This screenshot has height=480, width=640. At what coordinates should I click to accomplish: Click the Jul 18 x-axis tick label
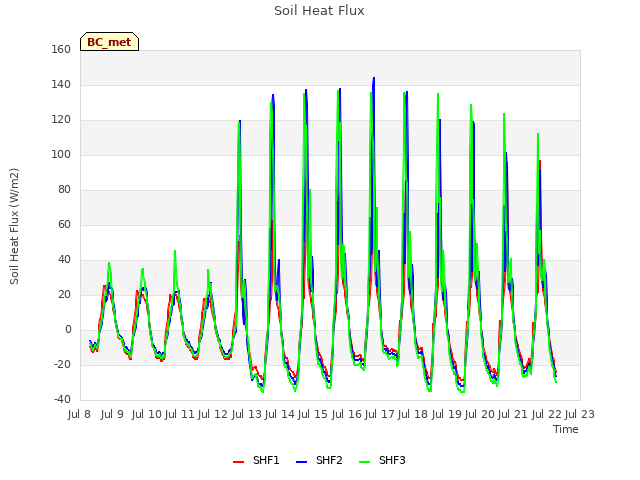(413, 414)
